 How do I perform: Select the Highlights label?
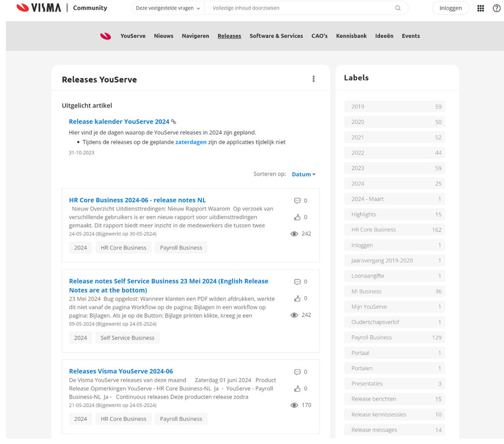395,214
